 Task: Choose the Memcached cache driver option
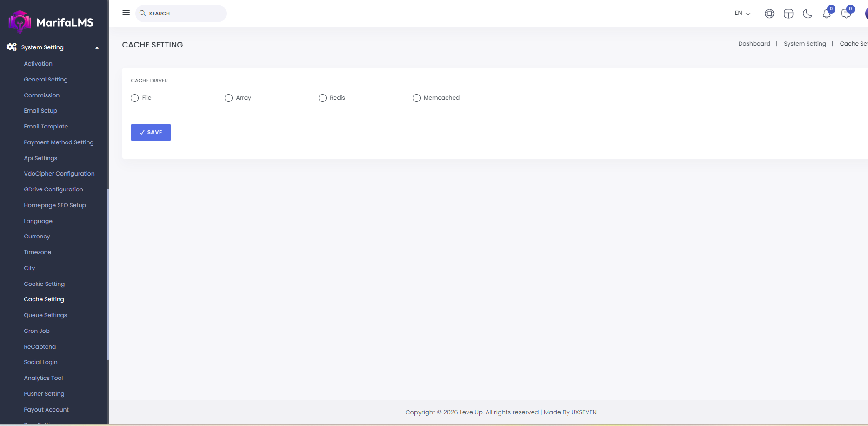(x=416, y=98)
